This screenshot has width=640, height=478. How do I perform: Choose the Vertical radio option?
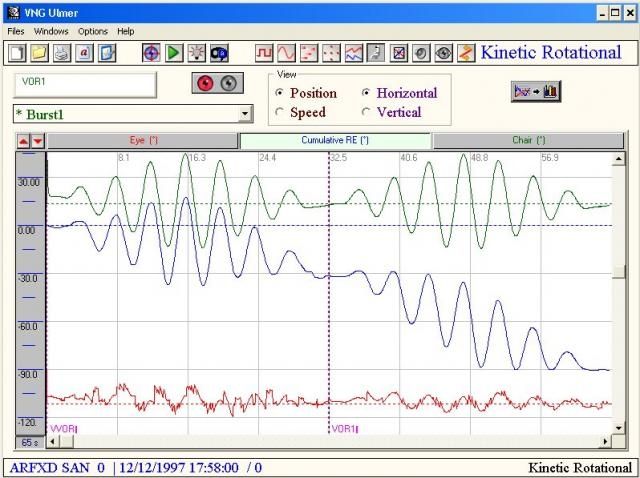point(367,112)
